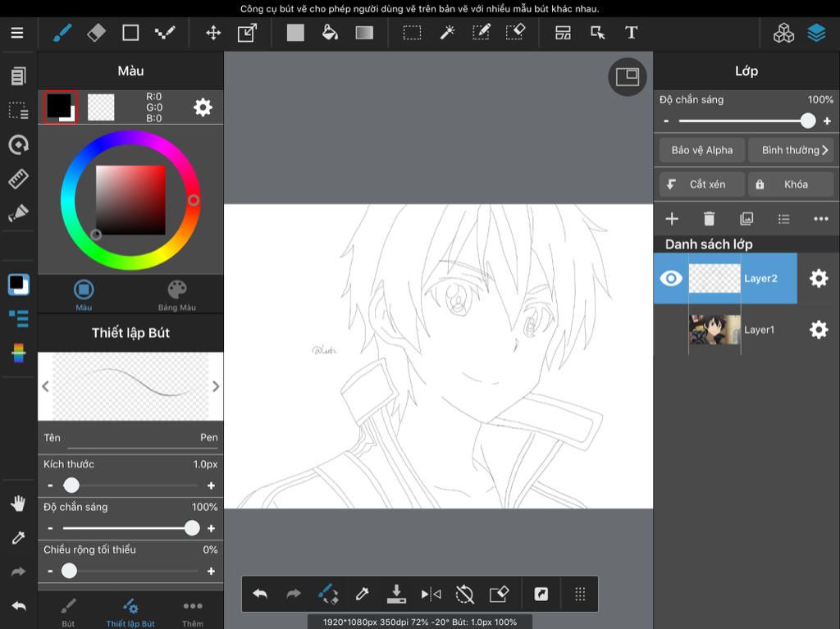Delete the selected layer
This screenshot has height=629, width=840.
point(709,219)
